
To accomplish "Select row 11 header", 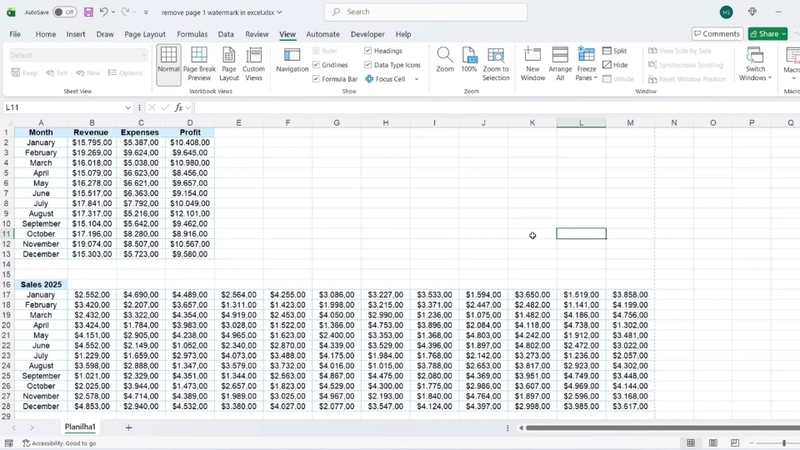I will pyautogui.click(x=6, y=234).
